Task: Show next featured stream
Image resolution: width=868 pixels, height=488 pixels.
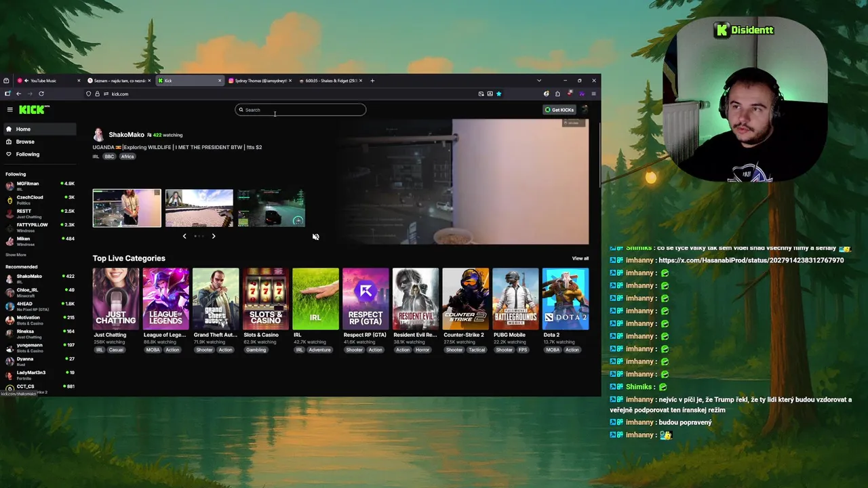Action: point(213,236)
